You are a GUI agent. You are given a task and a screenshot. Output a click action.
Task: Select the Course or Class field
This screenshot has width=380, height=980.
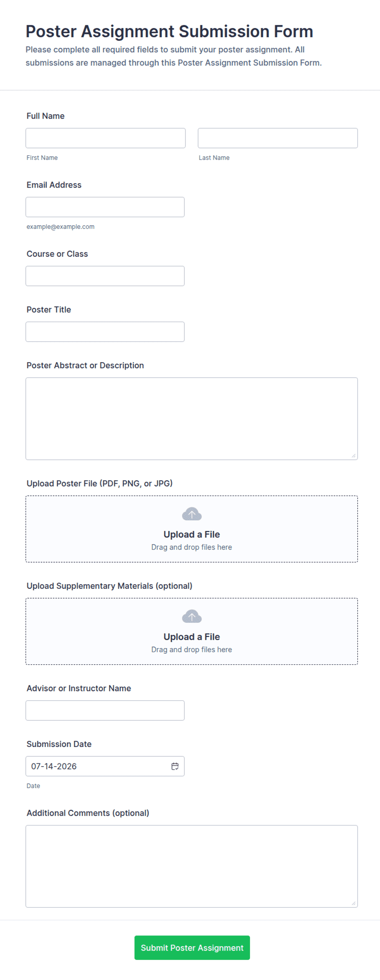(105, 276)
